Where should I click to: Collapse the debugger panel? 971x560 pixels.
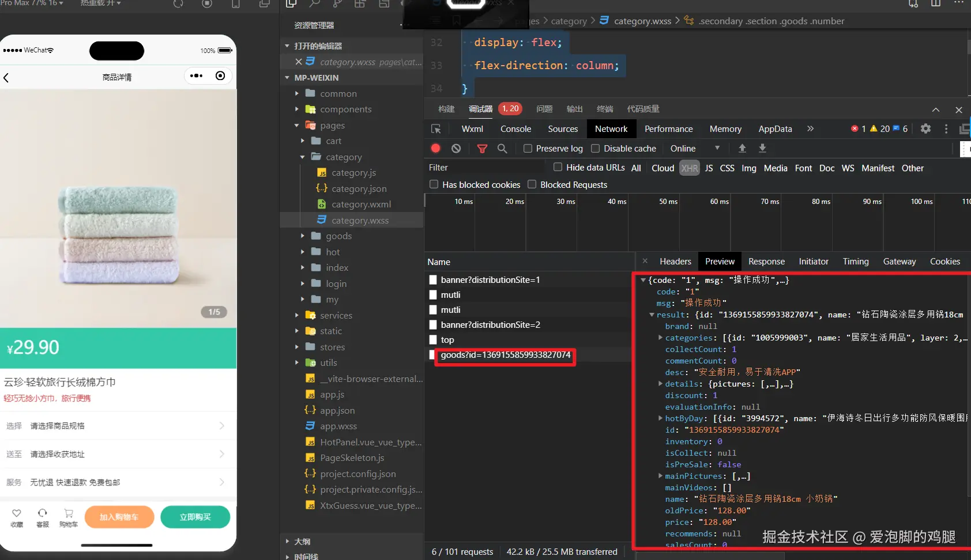(936, 109)
